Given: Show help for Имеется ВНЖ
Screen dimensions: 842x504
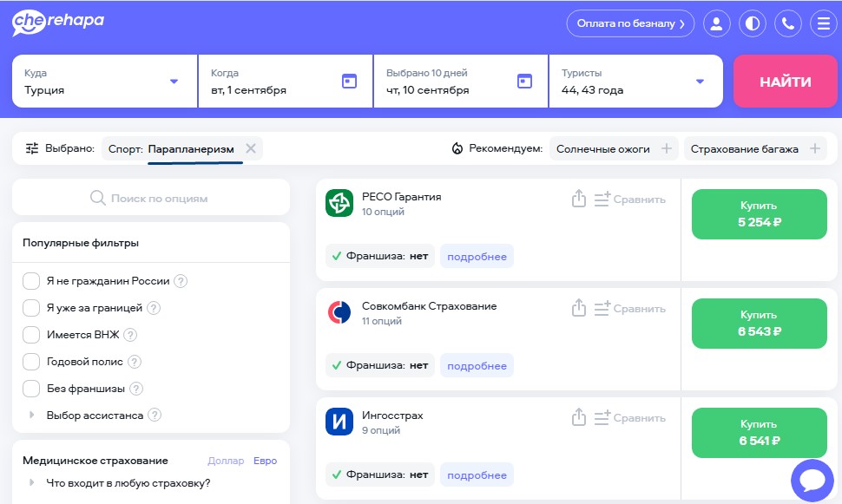Looking at the screenshot, I should click(130, 335).
